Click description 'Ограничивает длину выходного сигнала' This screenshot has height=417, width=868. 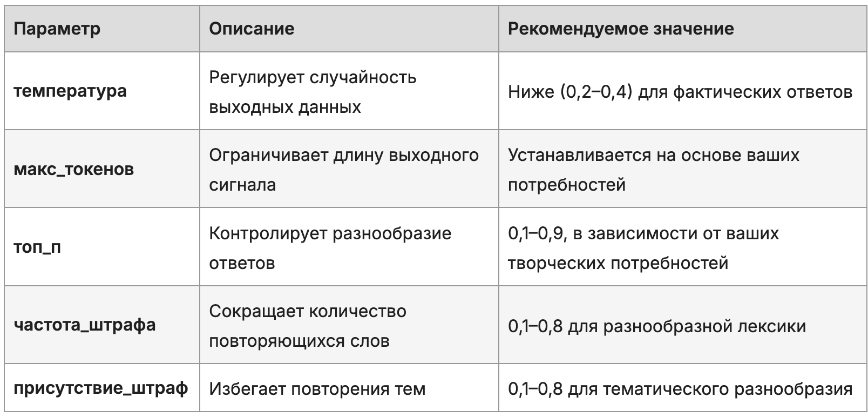344,170
